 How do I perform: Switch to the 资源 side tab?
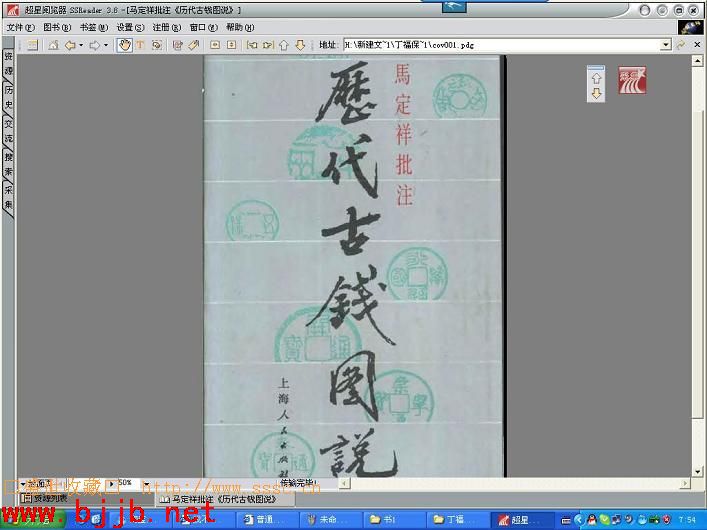click(x=9, y=64)
